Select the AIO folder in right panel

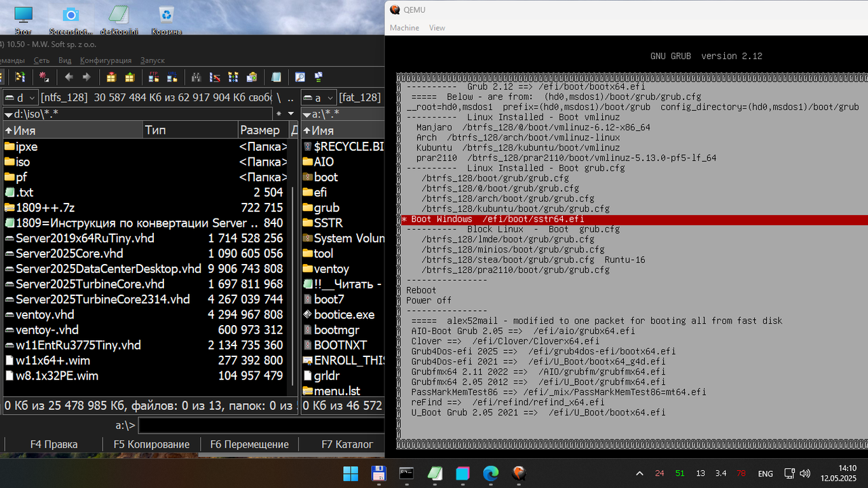342,162
